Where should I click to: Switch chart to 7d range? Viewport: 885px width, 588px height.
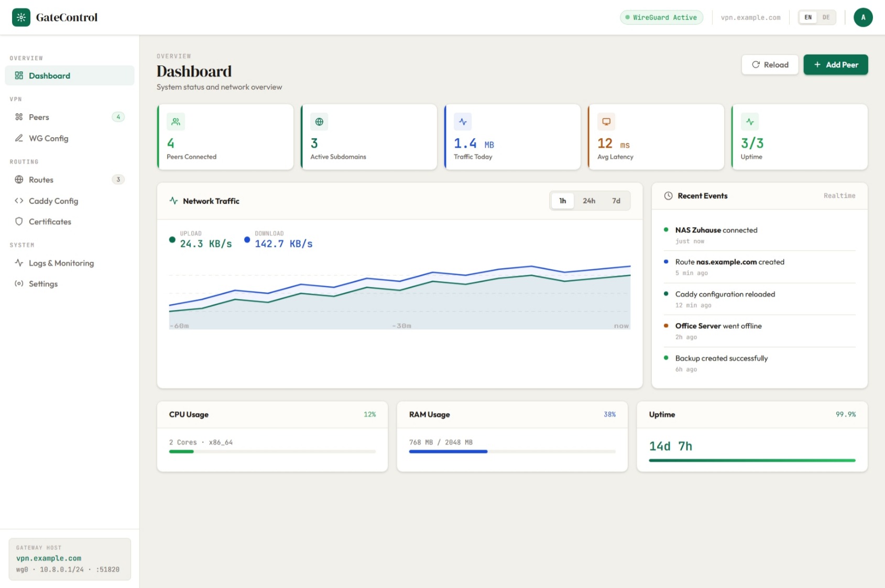(x=616, y=201)
